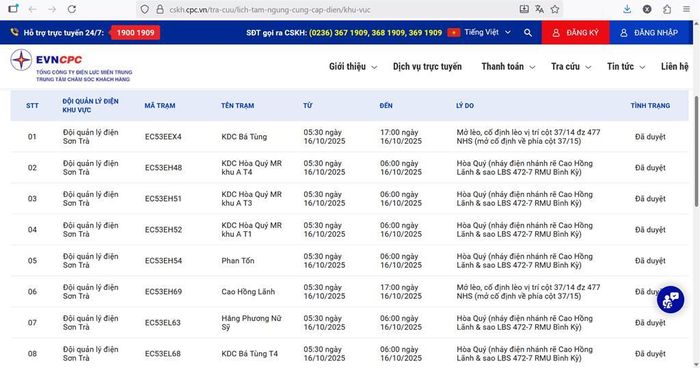Open the extensions puzzle icon
This screenshot has height=368, width=700.
tap(667, 9)
